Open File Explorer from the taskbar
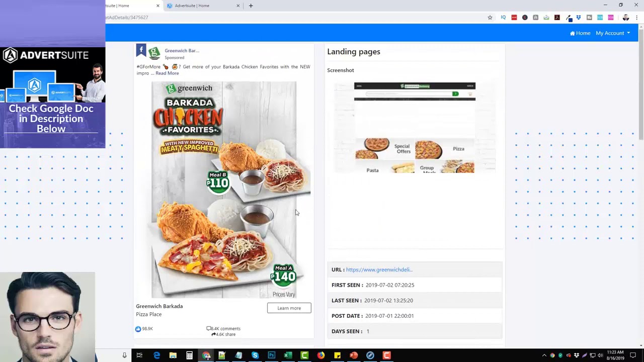This screenshot has height=362, width=644. point(173,355)
